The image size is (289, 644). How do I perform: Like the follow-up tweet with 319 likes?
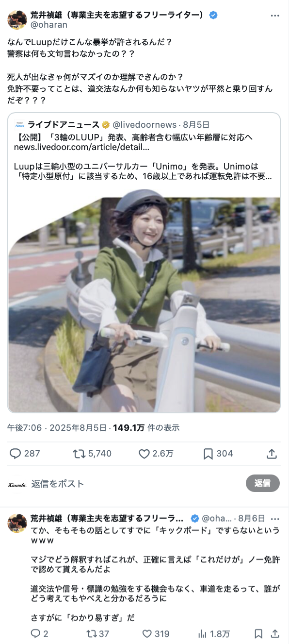click(156, 633)
